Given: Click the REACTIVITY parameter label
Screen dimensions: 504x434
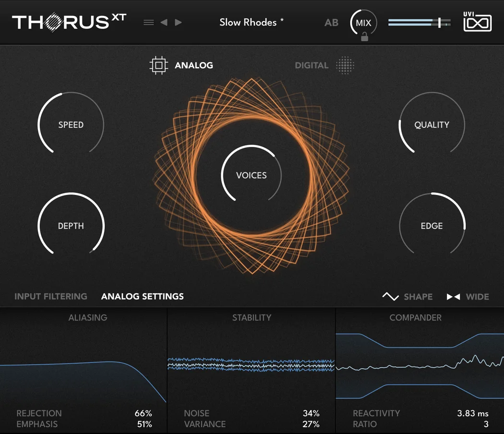Looking at the screenshot, I should point(376,413).
